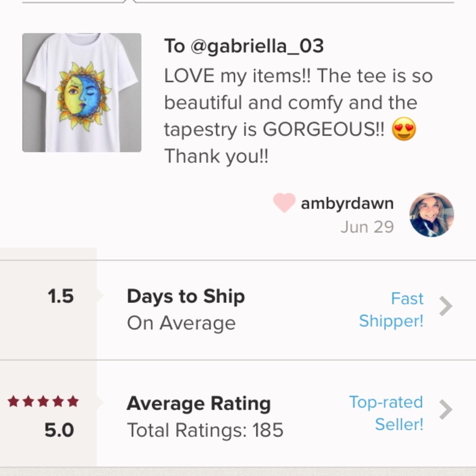
Task: Expand the Average Rating chevron arrow
Action: click(445, 409)
